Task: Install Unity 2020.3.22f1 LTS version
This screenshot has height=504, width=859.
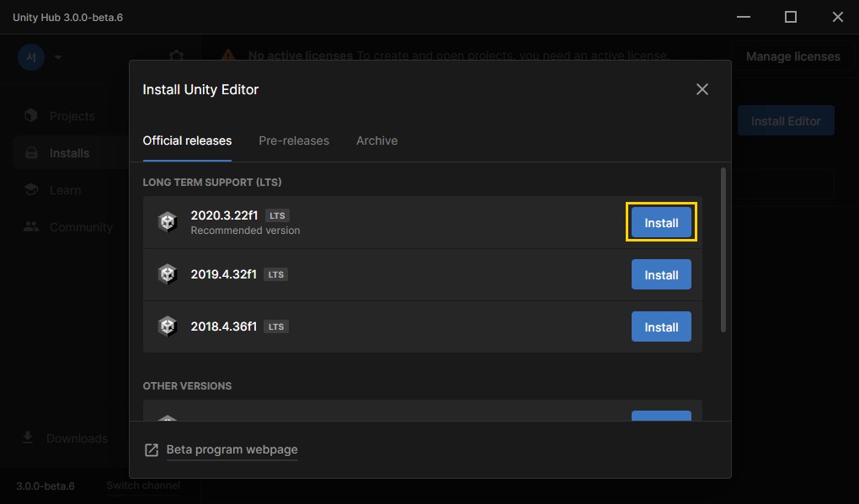Action: coord(661,222)
